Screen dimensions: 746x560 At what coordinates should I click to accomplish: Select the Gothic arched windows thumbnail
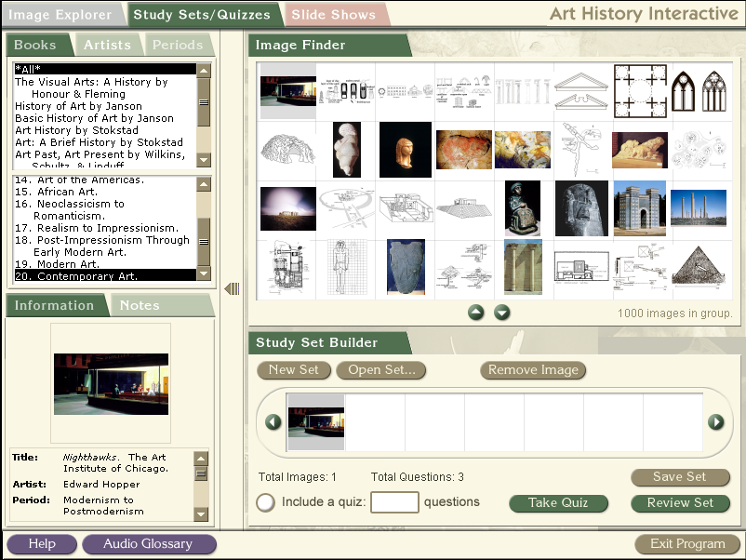[x=699, y=91]
